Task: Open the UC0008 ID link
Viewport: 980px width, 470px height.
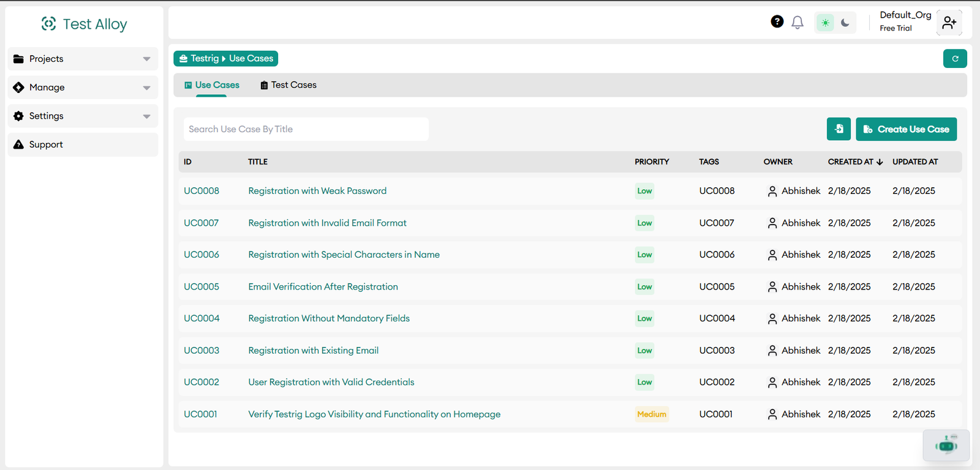Action: [202, 191]
